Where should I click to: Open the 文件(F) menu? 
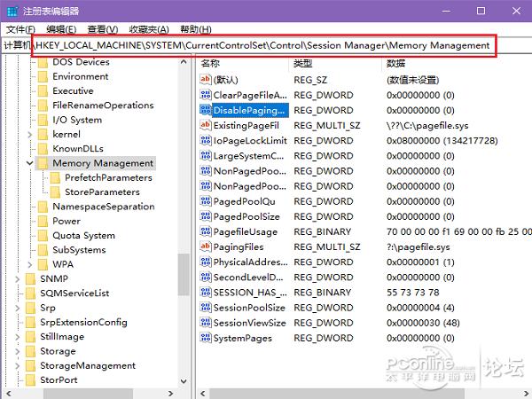click(x=20, y=29)
